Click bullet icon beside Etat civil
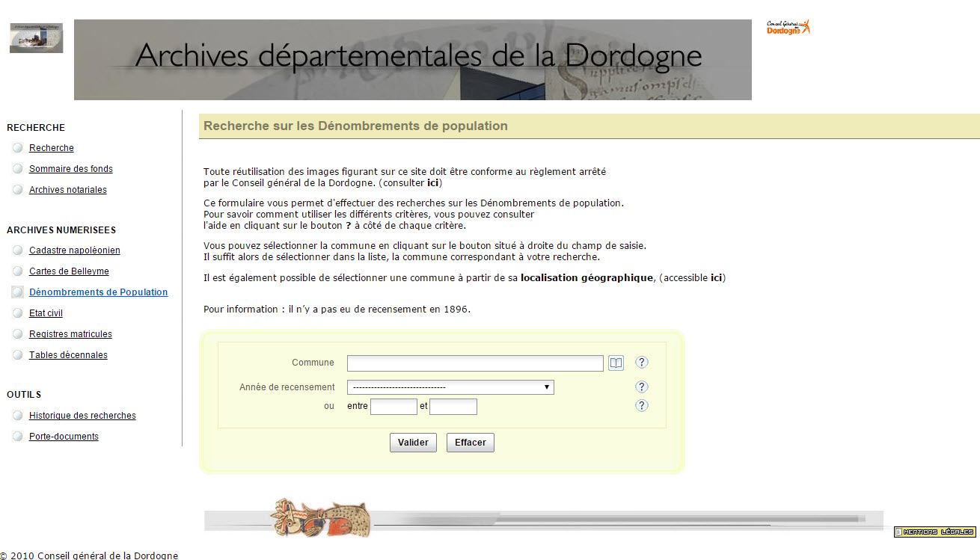Screen dimensions: 980x560 (18, 313)
